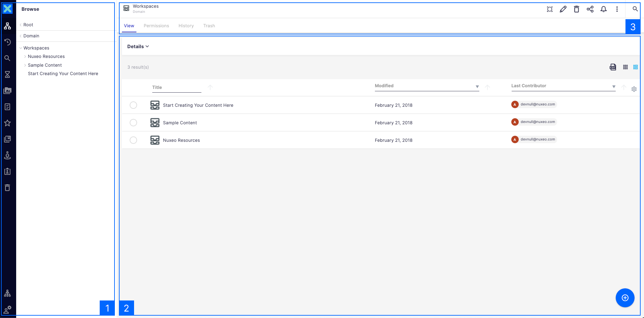Click devnull@nuxeo.com tag on Nuxeo Resources row

(x=534, y=139)
